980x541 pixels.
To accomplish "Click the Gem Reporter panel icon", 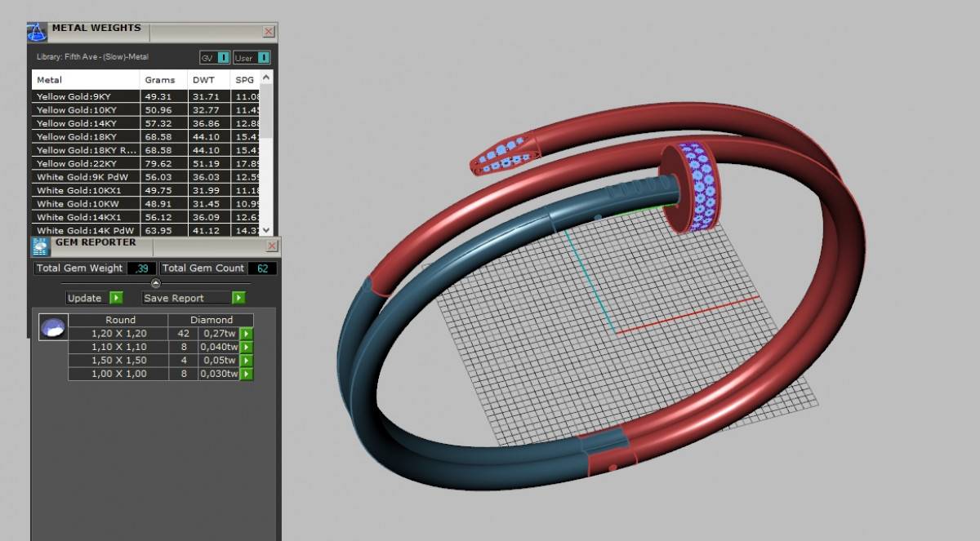I will [41, 247].
